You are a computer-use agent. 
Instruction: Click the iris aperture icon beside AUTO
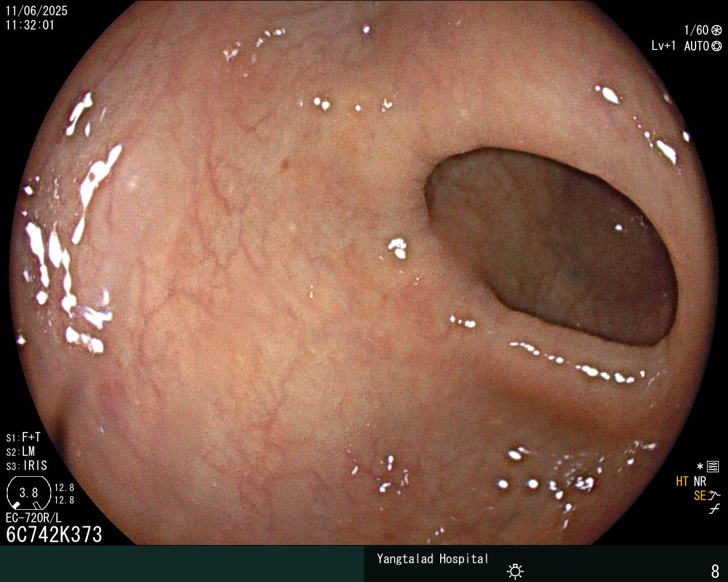click(717, 46)
